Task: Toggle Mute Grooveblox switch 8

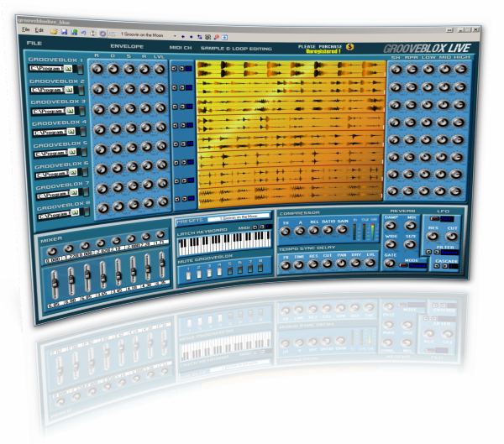Action: pos(260,267)
